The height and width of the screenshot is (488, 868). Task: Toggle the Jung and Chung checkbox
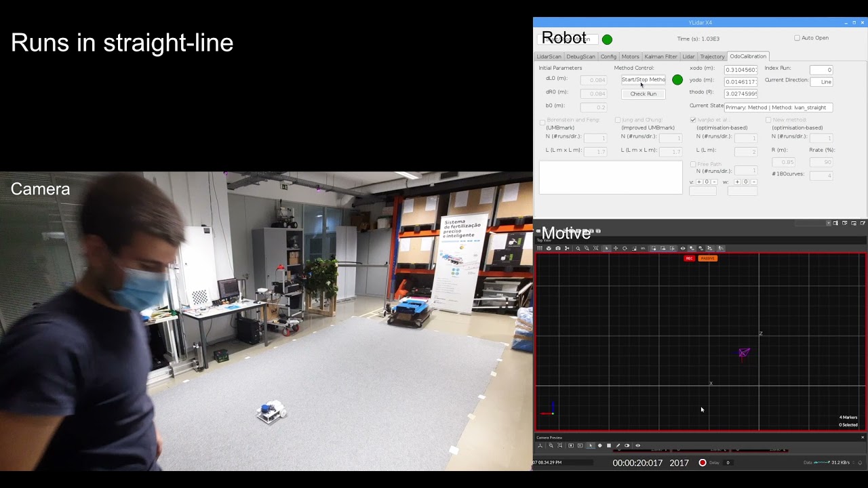click(x=618, y=120)
